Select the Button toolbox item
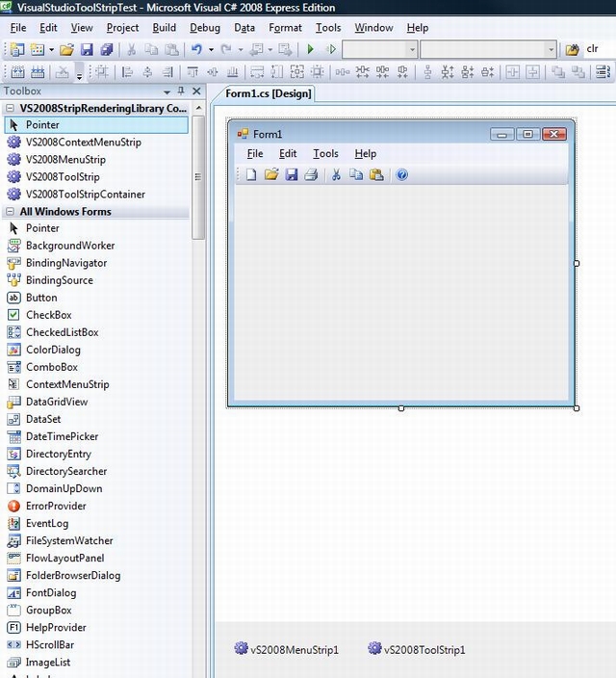Viewport: 616px width, 678px height. click(x=96, y=298)
